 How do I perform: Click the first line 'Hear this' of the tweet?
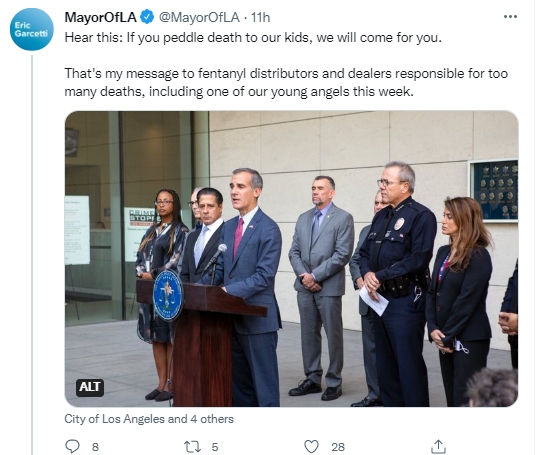(253, 37)
